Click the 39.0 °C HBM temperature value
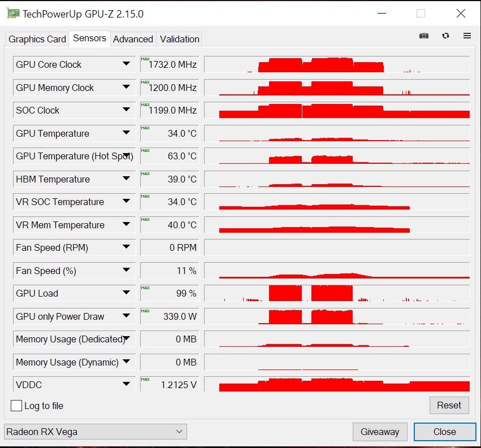Image resolution: width=481 pixels, height=448 pixels. tap(170, 179)
